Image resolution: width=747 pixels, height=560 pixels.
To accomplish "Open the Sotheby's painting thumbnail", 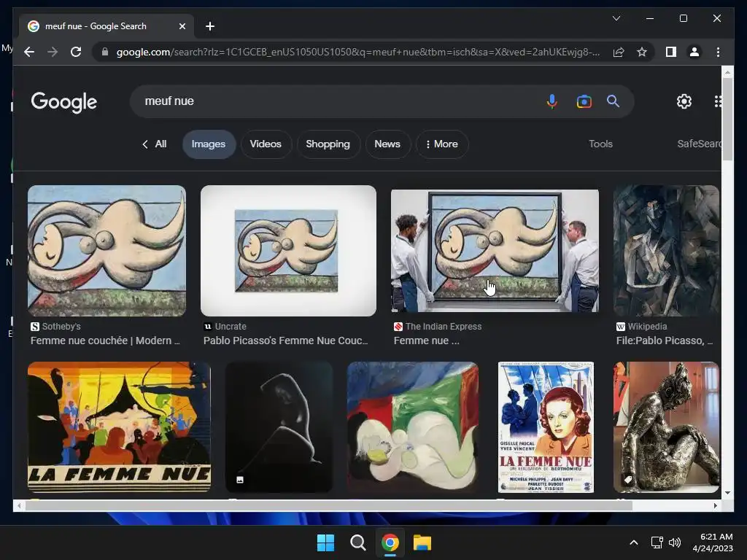I will [x=107, y=251].
